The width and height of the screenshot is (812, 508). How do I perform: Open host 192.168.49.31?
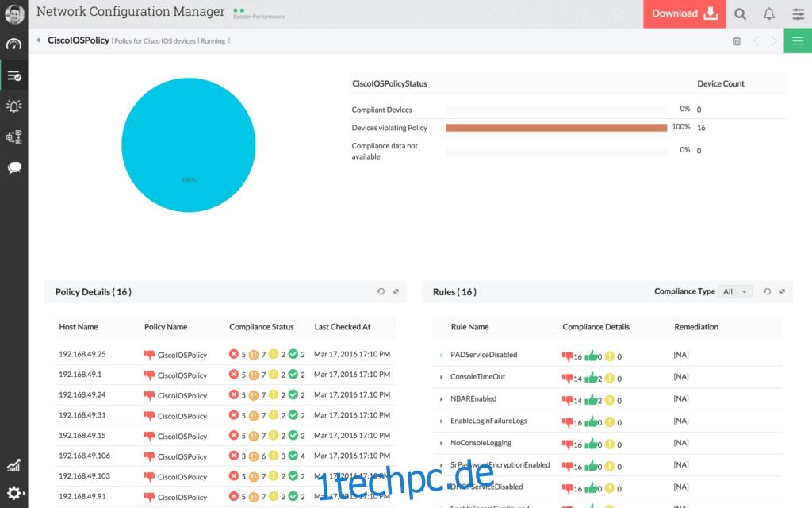click(x=82, y=414)
